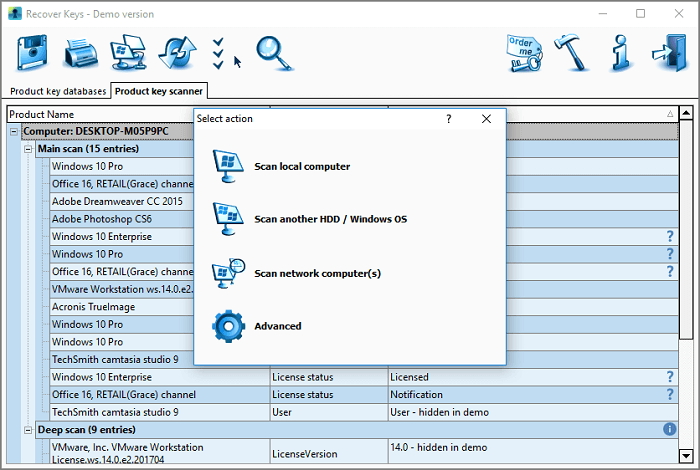Click the Scan computer toolbar icon

128,52
